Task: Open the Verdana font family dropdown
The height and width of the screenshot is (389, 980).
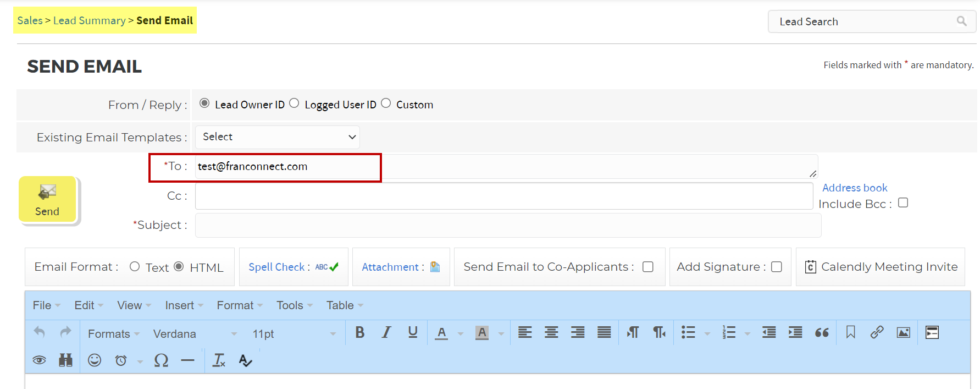Action: (195, 333)
